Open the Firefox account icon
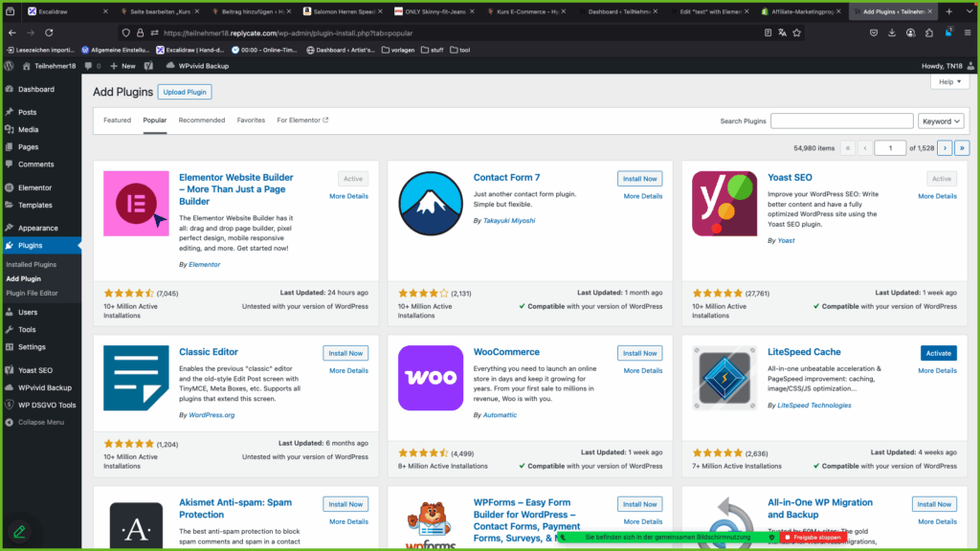The image size is (980, 551). tap(911, 33)
